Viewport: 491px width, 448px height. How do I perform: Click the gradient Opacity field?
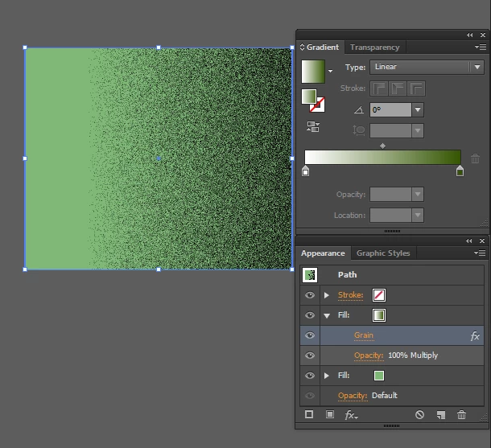[x=390, y=195]
